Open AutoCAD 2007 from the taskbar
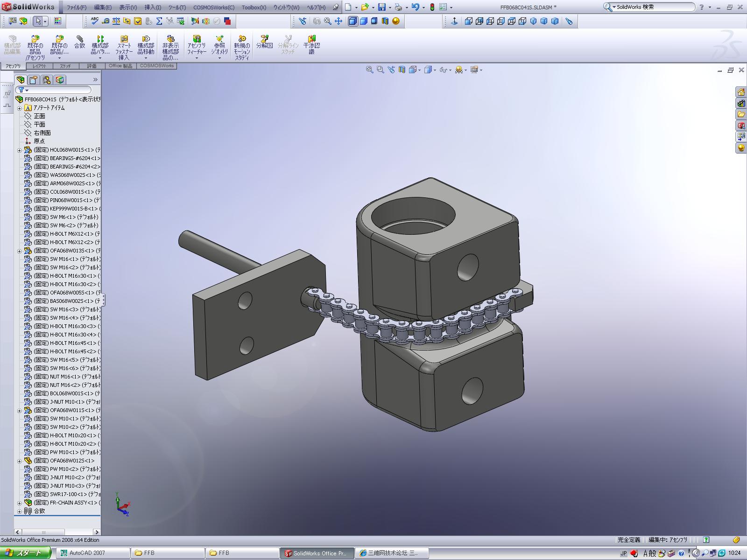 pos(93,553)
